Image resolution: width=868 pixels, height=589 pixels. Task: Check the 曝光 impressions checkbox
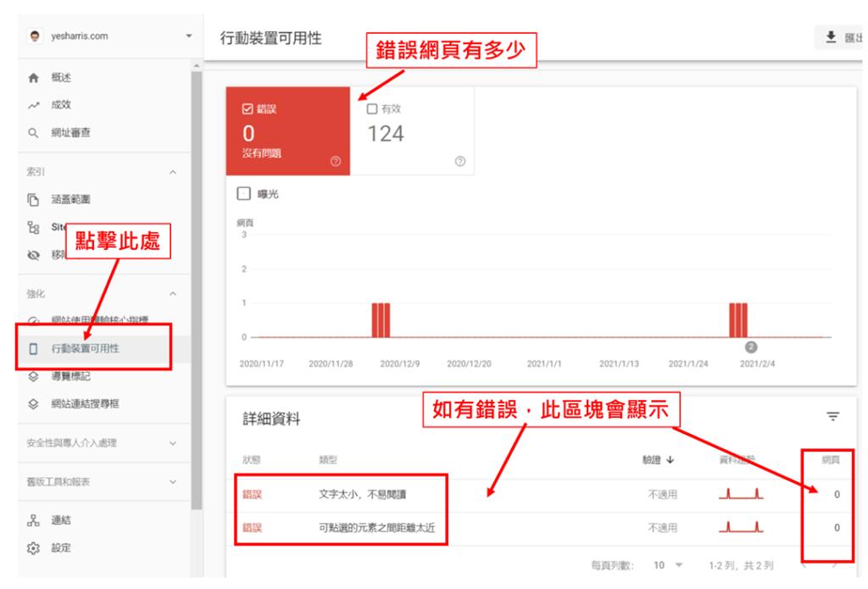tap(242, 194)
